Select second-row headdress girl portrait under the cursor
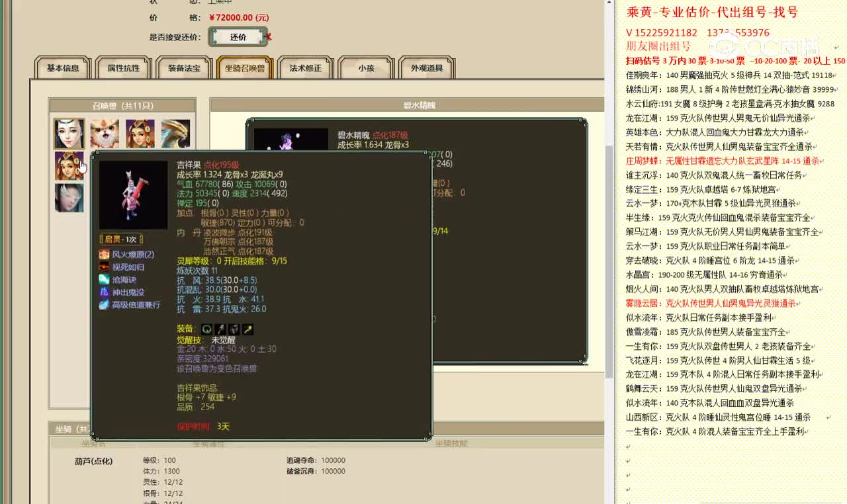Image resolution: width=847 pixels, height=504 pixels. pos(69,165)
